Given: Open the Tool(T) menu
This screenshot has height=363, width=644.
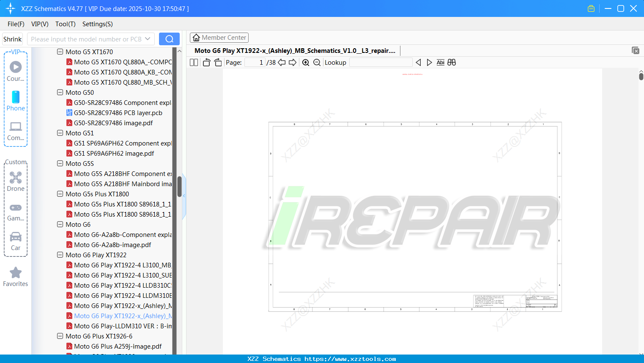Looking at the screenshot, I should [65, 24].
